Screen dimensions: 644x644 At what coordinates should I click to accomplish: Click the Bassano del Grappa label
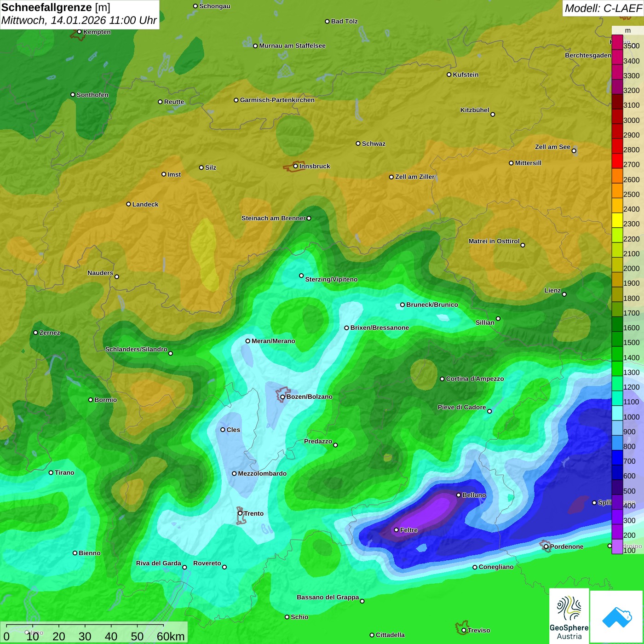(x=328, y=597)
